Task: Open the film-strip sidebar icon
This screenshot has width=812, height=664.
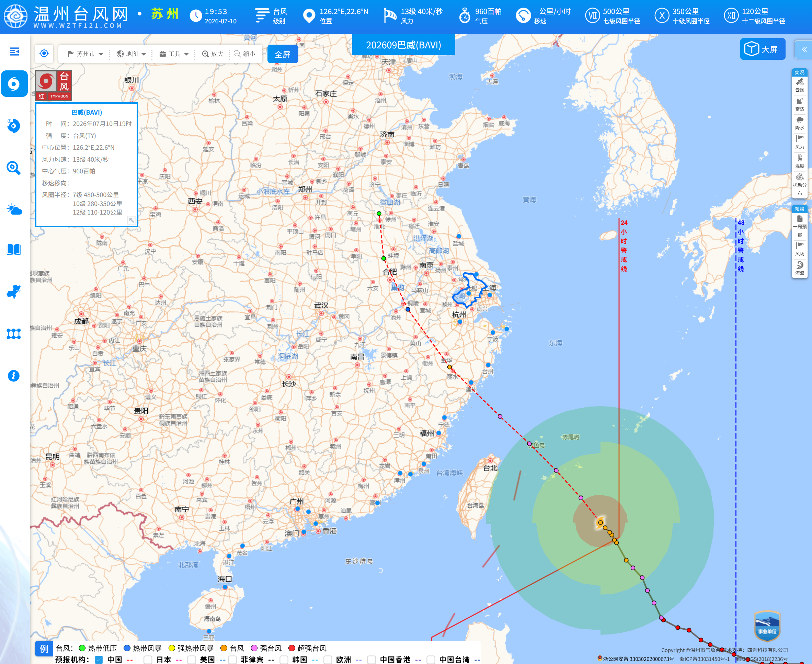Action: click(x=14, y=334)
